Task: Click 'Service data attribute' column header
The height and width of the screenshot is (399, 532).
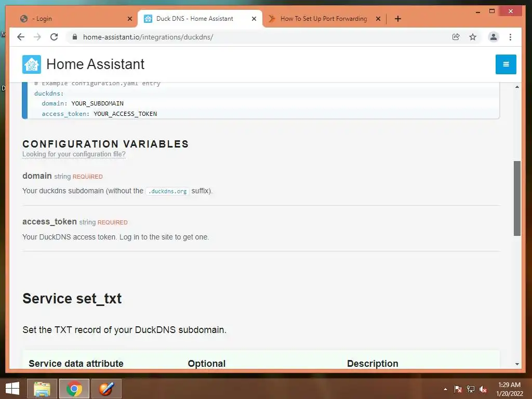Action: click(76, 363)
